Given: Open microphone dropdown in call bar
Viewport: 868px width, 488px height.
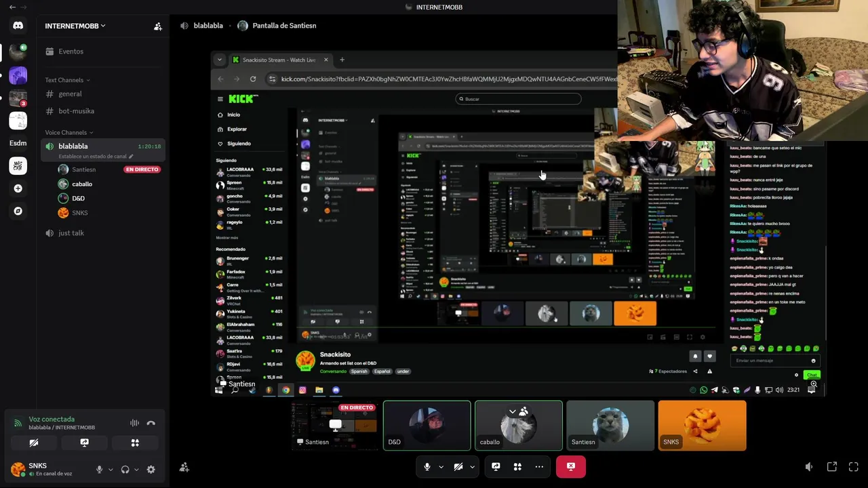Looking at the screenshot, I should [x=441, y=466].
